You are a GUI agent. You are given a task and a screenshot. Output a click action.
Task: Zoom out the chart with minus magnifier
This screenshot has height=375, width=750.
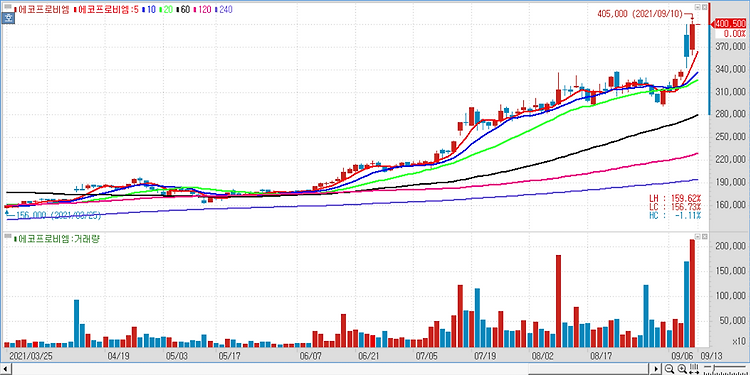[670, 369]
